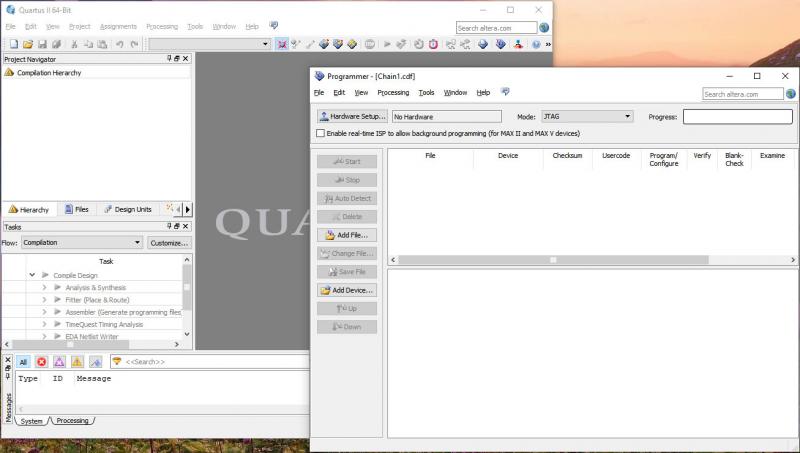Open the Mode dropdown showing JTAG
The image size is (800, 453).
(587, 117)
